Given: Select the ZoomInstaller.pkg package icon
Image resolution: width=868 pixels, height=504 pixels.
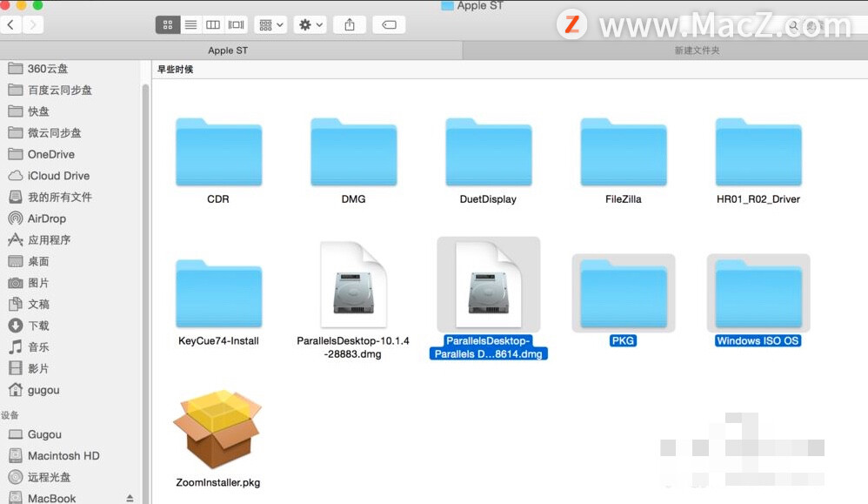Looking at the screenshot, I should coord(217,429).
